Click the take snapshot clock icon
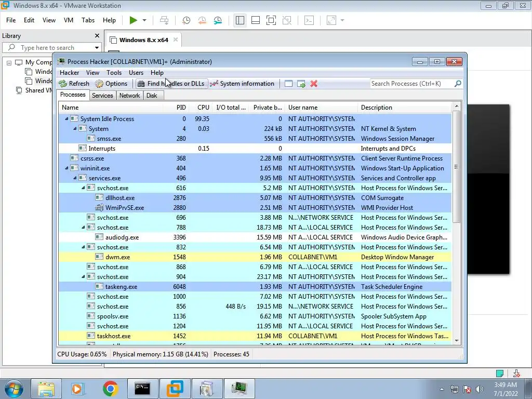 point(187,20)
